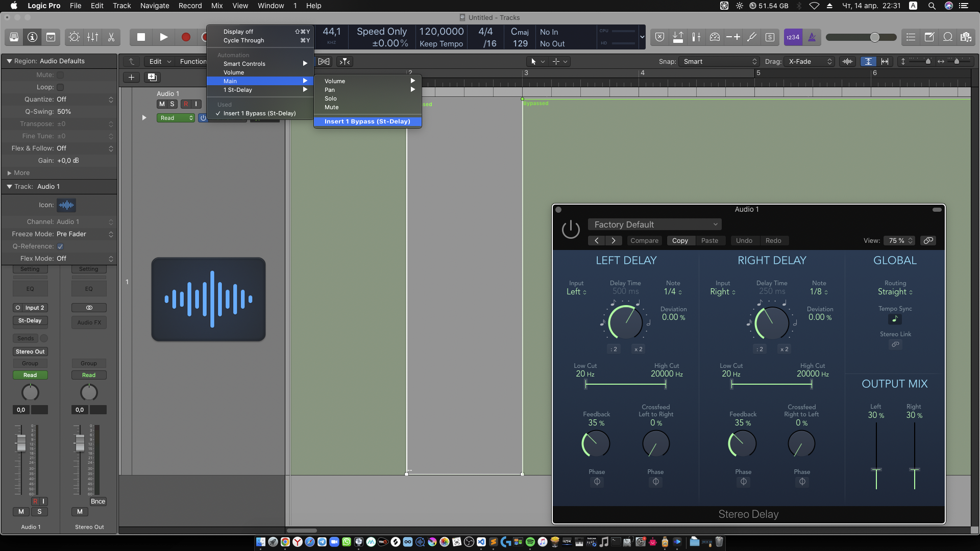Open the Mixer sliders icon
This screenshot has width=980, height=551.
(x=92, y=37)
